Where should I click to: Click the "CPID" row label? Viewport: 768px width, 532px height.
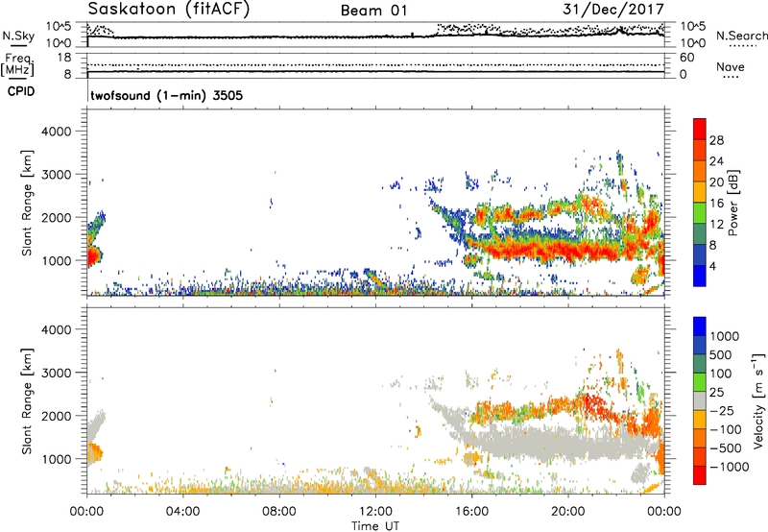[21, 91]
